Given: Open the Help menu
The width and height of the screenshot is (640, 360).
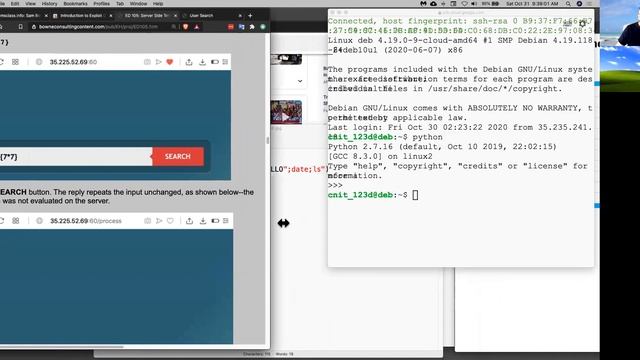Looking at the screenshot, I should click(158, 4).
